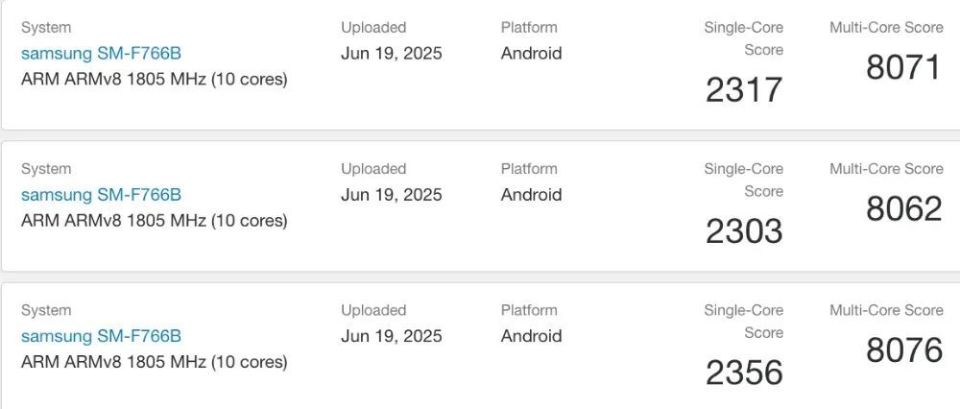Viewport: 960px width, 409px height.
Task: Click the Single-Core Score label above 2356
Action: point(744,321)
